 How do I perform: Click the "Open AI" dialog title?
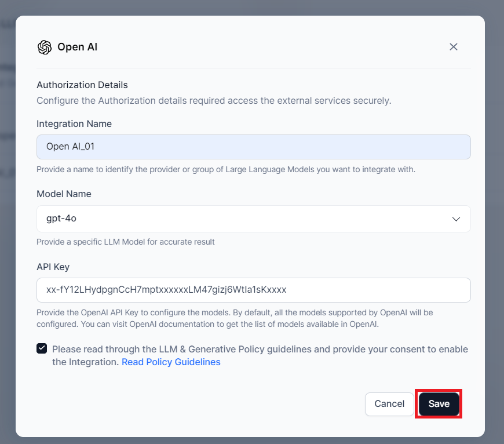[x=77, y=47]
